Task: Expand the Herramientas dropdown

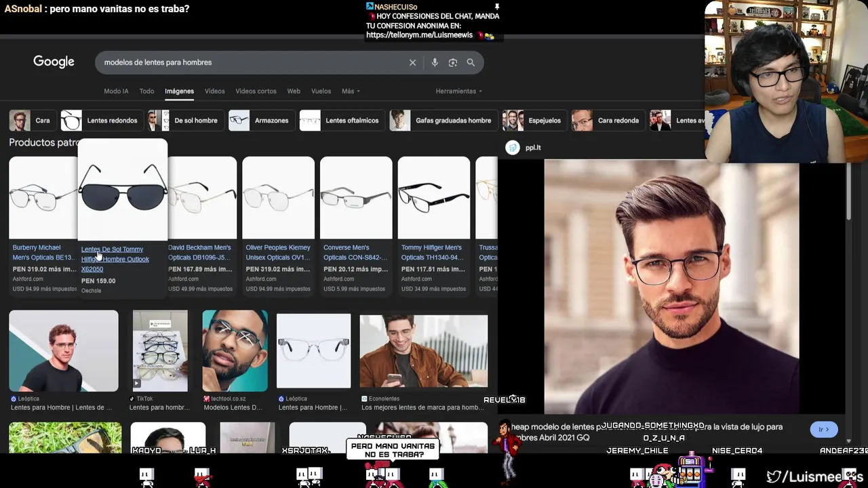Action: (459, 91)
